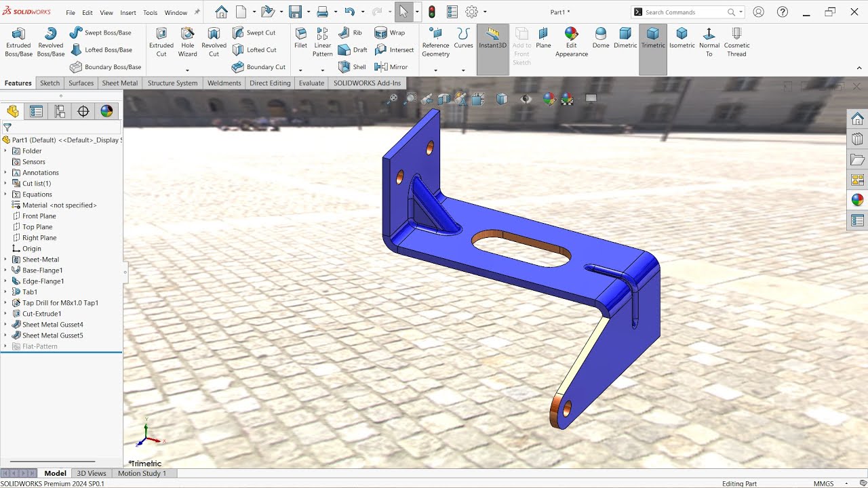Switch to the Sketch tab

pos(50,83)
